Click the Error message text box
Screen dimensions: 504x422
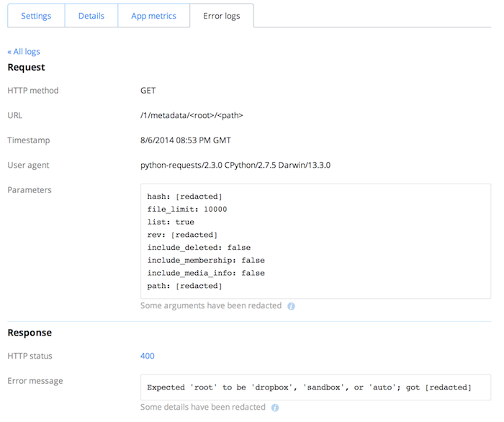[x=315, y=387]
